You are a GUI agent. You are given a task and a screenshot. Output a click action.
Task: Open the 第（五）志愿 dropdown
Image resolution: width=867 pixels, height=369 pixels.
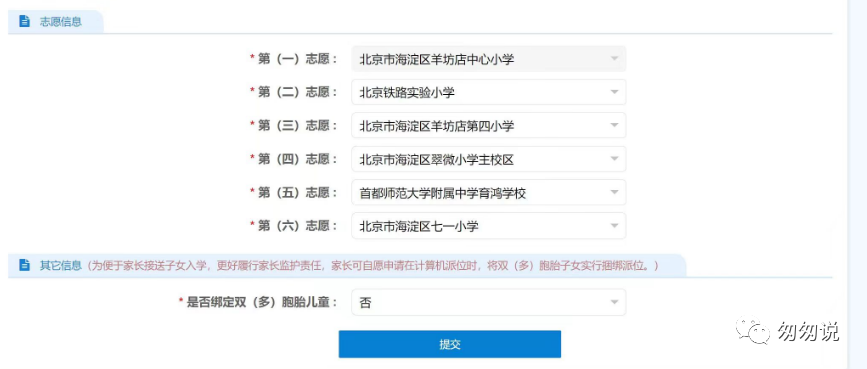489,193
